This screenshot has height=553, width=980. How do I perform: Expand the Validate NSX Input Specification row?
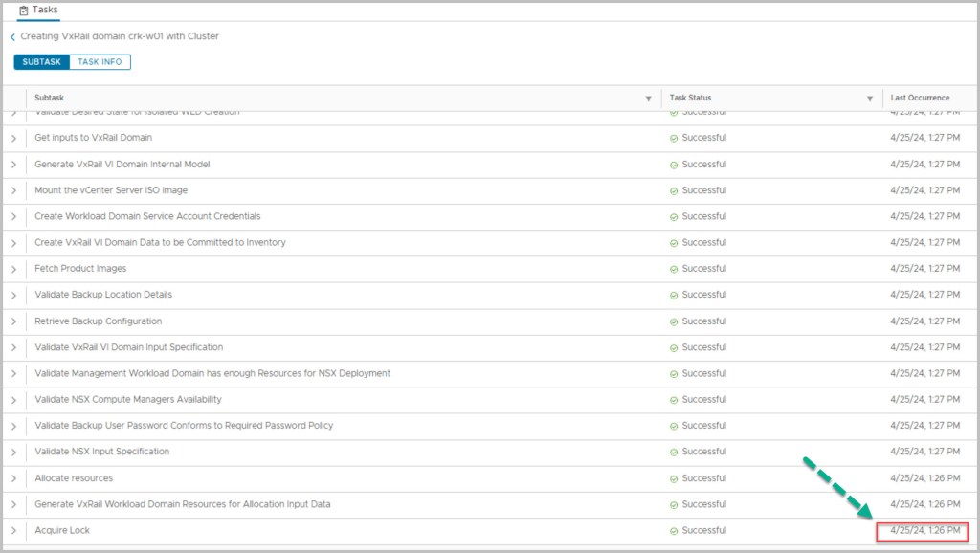tap(14, 452)
